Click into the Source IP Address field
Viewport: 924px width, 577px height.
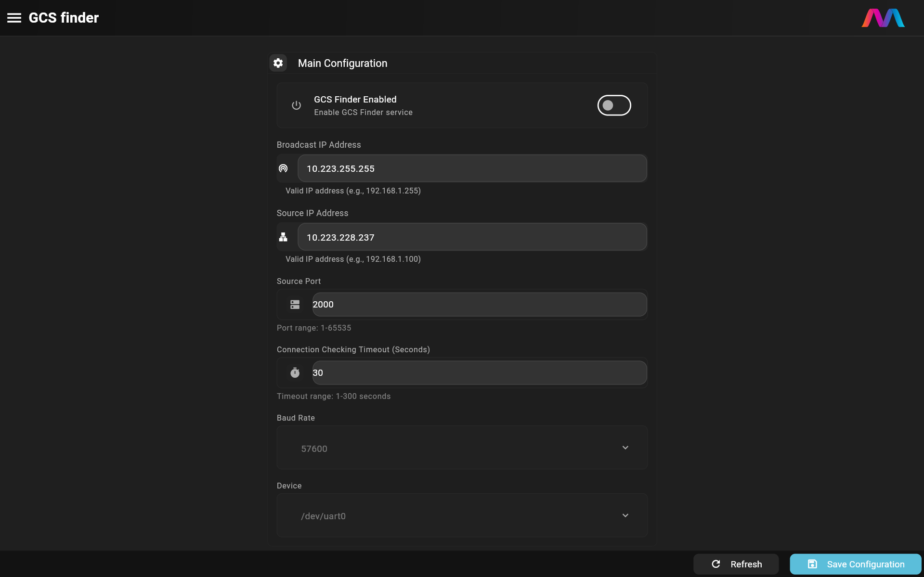(x=472, y=237)
